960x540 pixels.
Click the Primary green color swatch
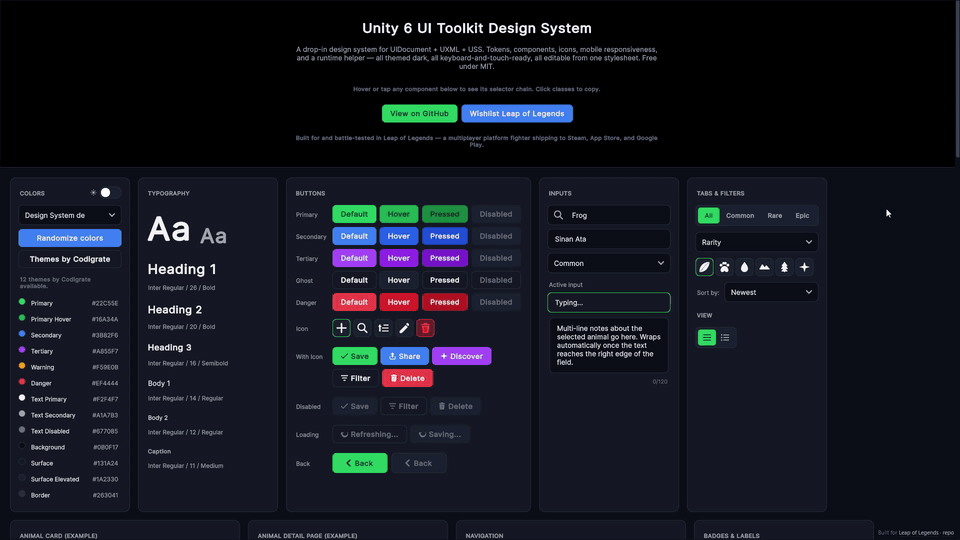coord(22,302)
